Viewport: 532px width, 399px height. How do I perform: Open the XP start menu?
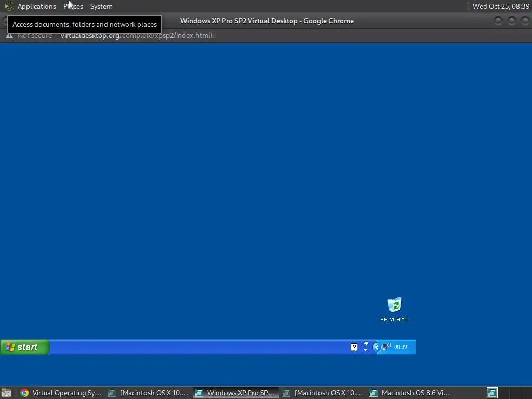25,347
